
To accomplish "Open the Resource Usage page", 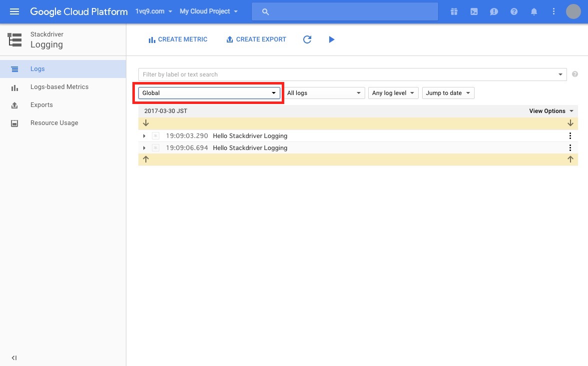I will click(x=63, y=123).
